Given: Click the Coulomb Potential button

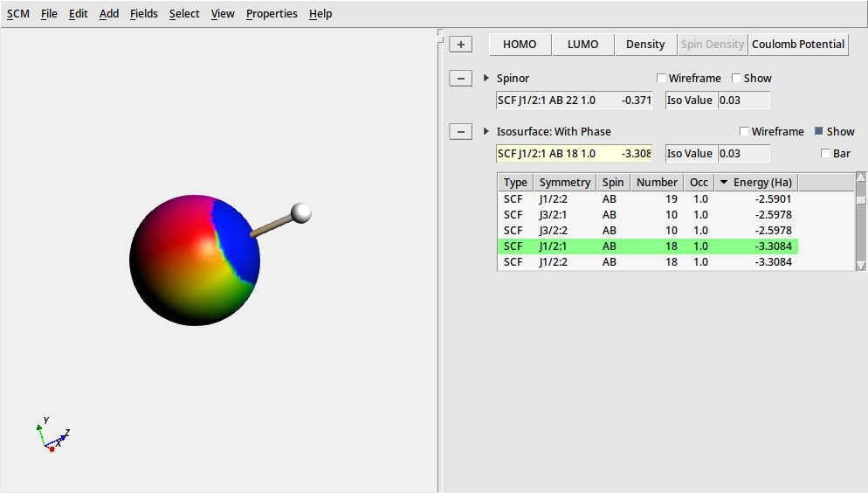Looking at the screenshot, I should (798, 45).
